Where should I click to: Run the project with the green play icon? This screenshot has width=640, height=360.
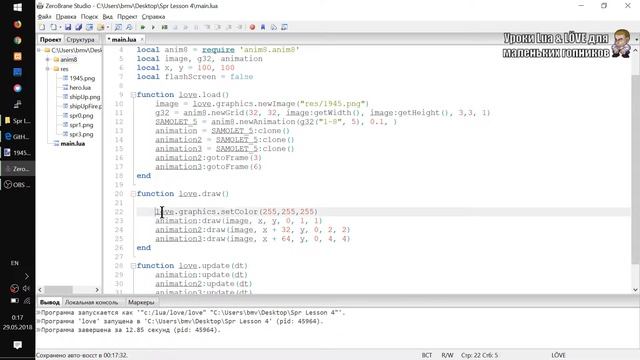[x=143, y=27]
